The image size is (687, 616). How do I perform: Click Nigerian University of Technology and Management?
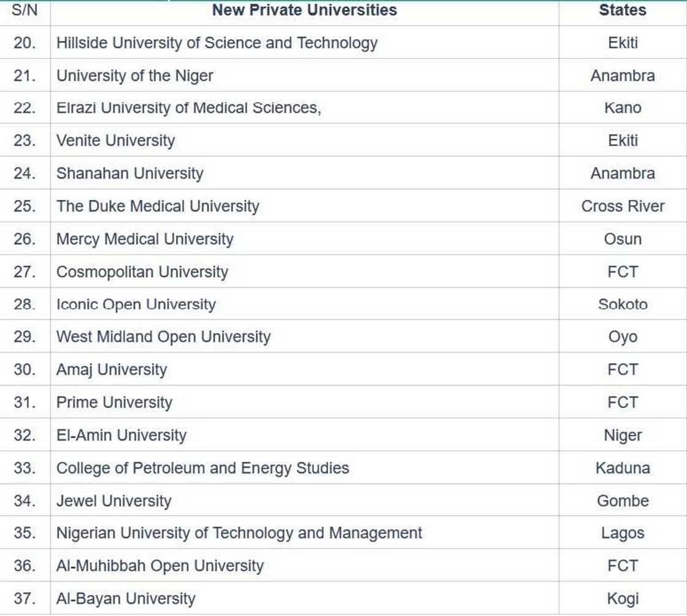tap(239, 533)
